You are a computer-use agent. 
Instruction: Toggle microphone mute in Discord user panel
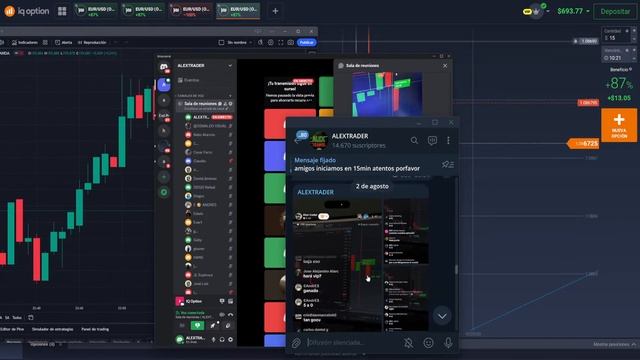click(213, 339)
